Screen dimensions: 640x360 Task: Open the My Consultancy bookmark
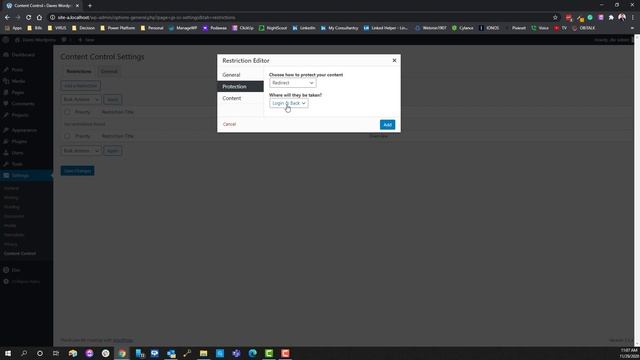click(340, 28)
